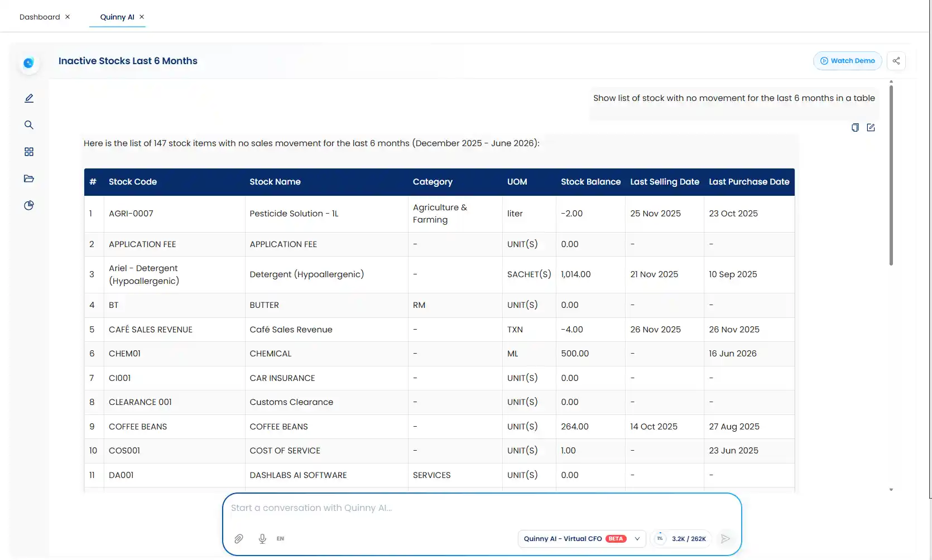932x560 pixels.
Task: Click the share icon near Watch Demo
Action: (x=896, y=61)
